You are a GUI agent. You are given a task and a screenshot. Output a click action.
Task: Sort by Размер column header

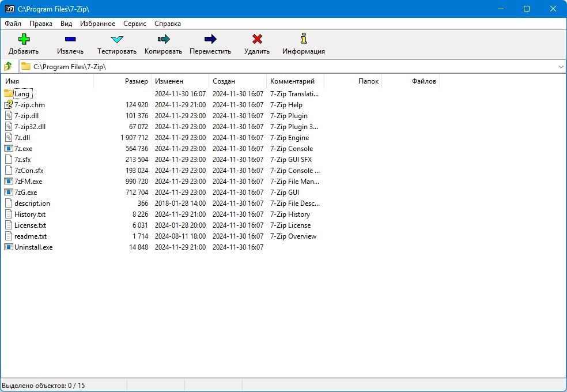[123, 81]
